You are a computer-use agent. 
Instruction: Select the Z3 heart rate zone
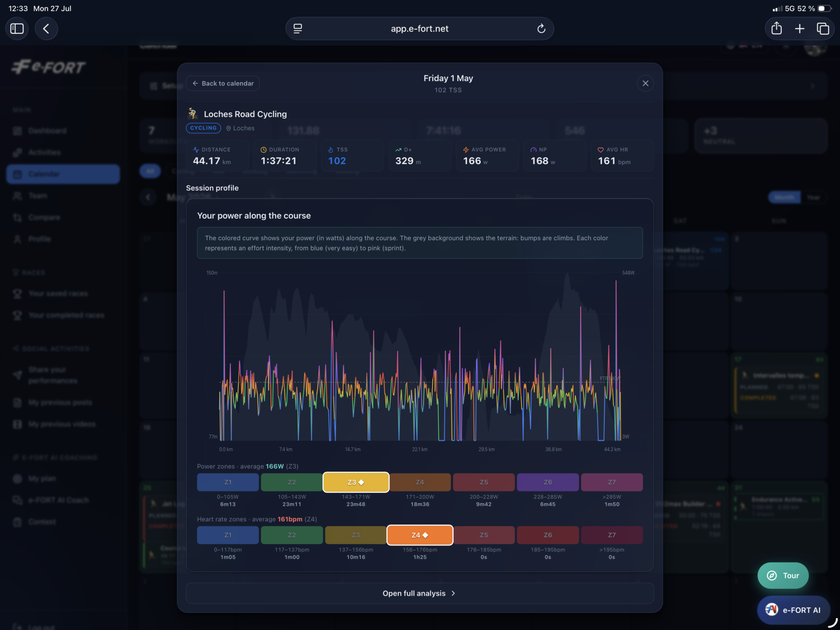click(356, 535)
